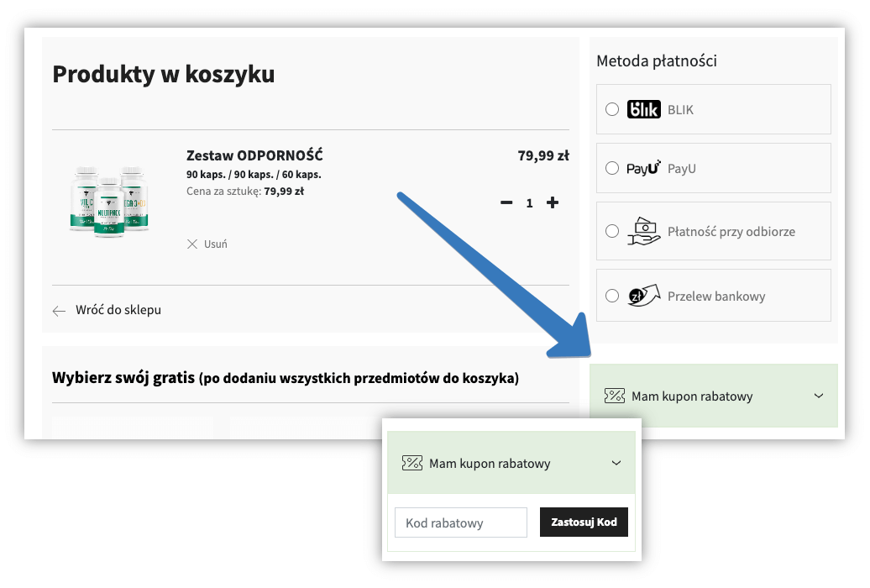Remove the product using the X icon
Screen dimensions: 870x588
pyautogui.click(x=192, y=244)
